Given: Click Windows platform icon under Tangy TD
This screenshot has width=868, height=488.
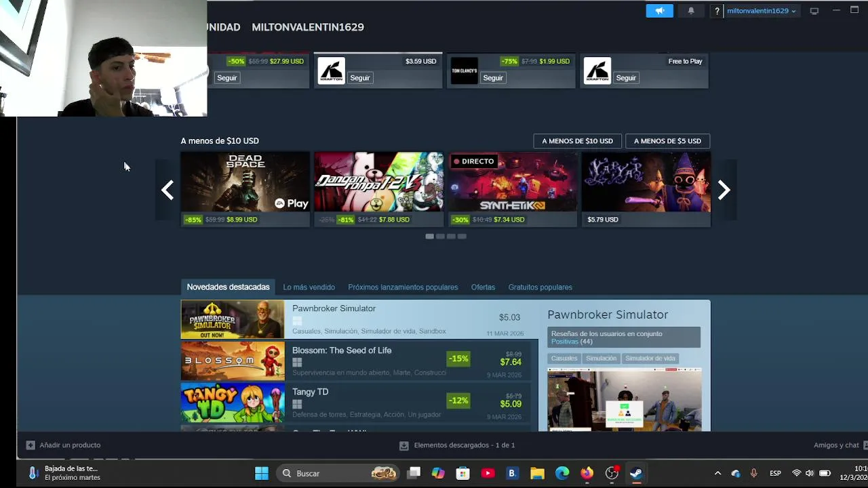Looking at the screenshot, I should point(297,405).
